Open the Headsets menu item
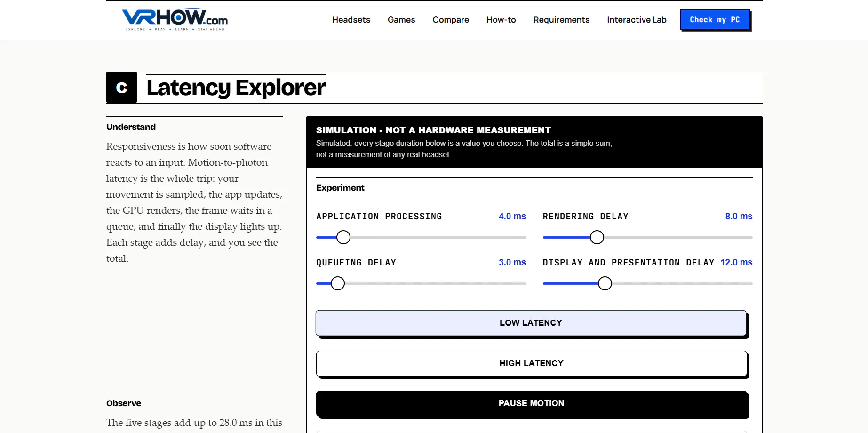The width and height of the screenshot is (868, 433). pyautogui.click(x=351, y=20)
